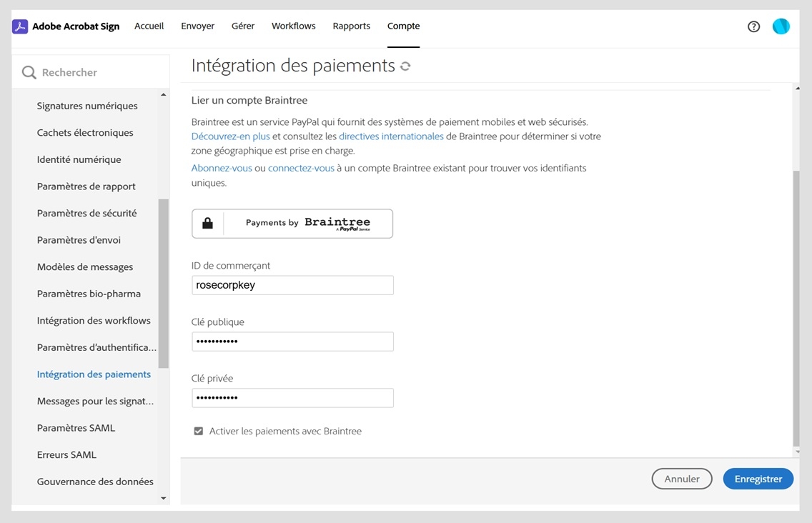Follow the Découvrez-en plus link

point(228,136)
